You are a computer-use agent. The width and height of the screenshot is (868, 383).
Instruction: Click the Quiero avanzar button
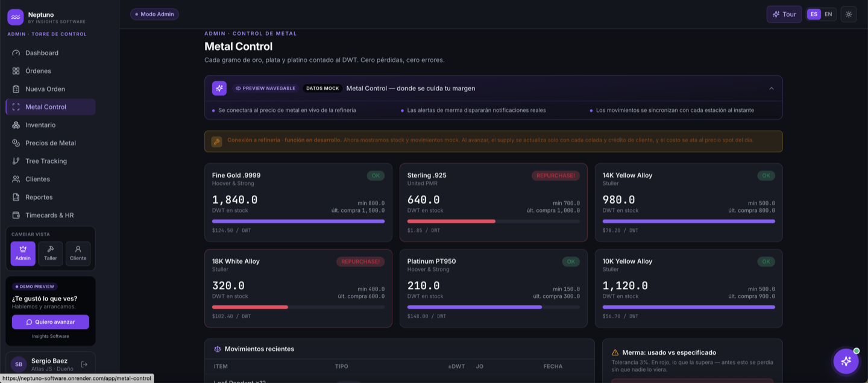(51, 322)
